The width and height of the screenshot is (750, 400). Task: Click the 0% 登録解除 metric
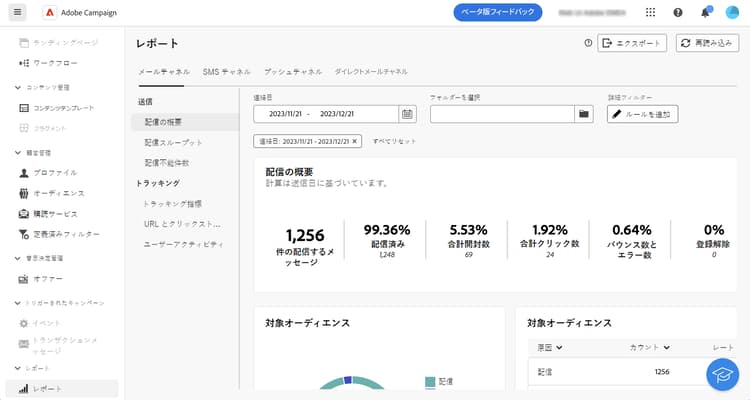(x=713, y=242)
